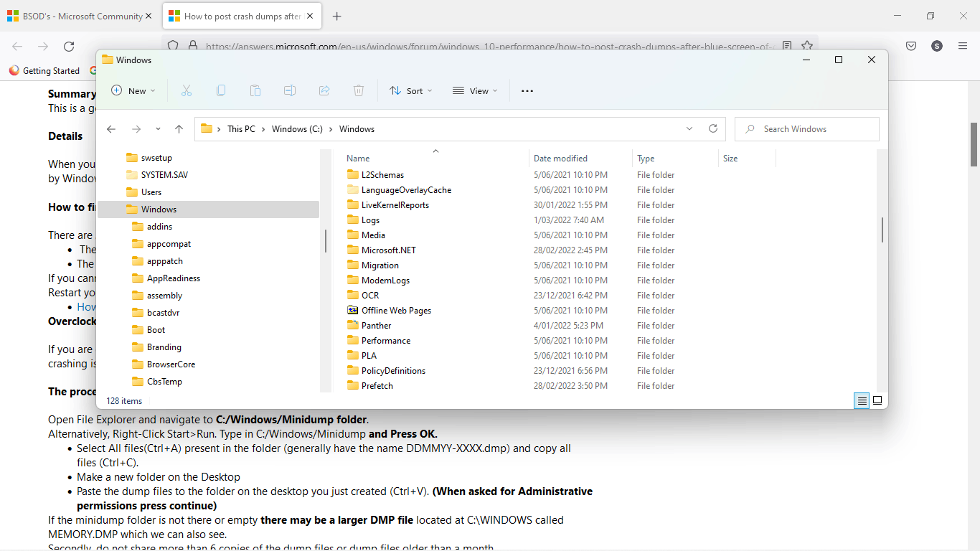This screenshot has height=551, width=980.
Task: Click the Firefox back arrow
Action: (17, 46)
